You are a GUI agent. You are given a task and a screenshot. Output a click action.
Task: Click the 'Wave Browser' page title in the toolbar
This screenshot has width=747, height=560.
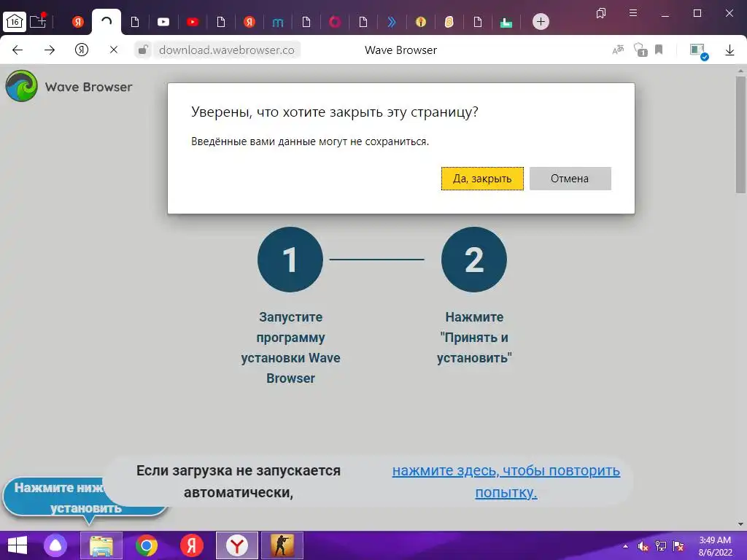[x=400, y=50]
